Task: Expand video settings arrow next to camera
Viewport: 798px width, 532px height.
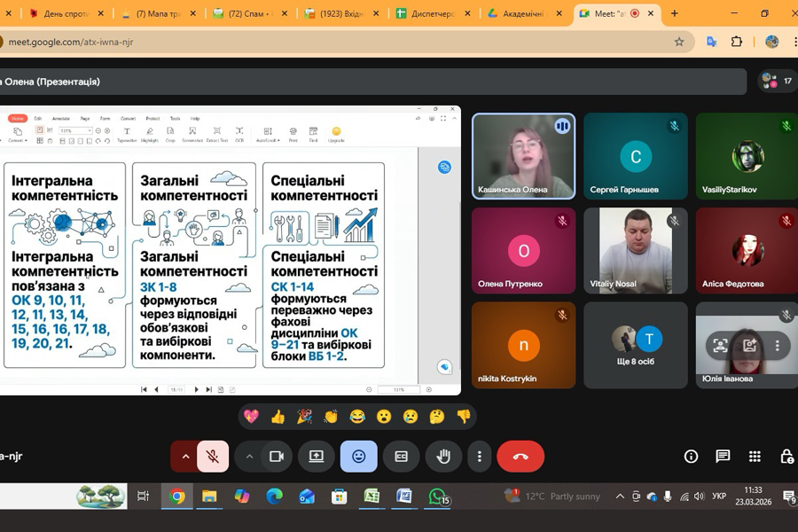Action: click(249, 457)
